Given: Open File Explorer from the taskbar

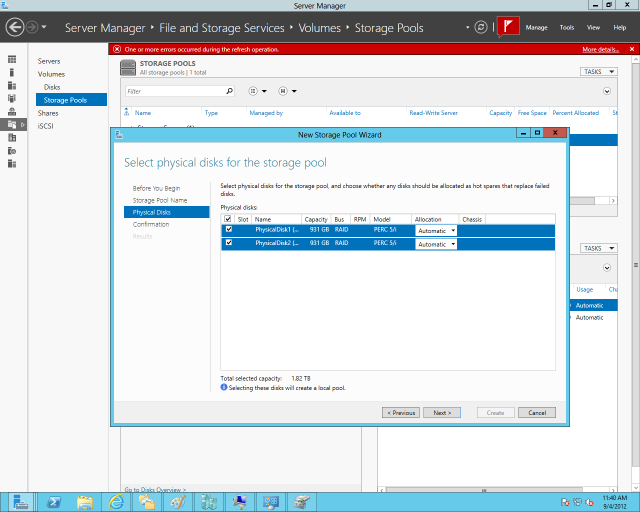Looking at the screenshot, I should pyautogui.click(x=85, y=502).
